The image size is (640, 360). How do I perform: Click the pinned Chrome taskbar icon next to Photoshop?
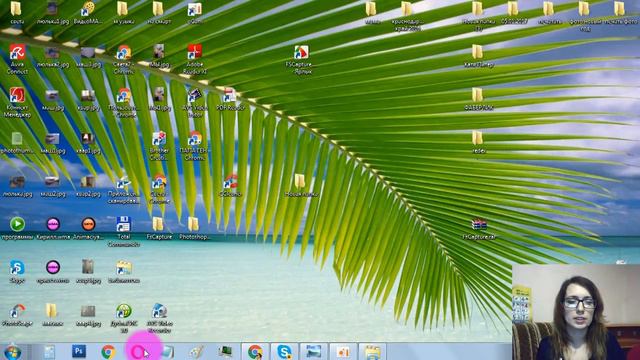click(x=108, y=351)
